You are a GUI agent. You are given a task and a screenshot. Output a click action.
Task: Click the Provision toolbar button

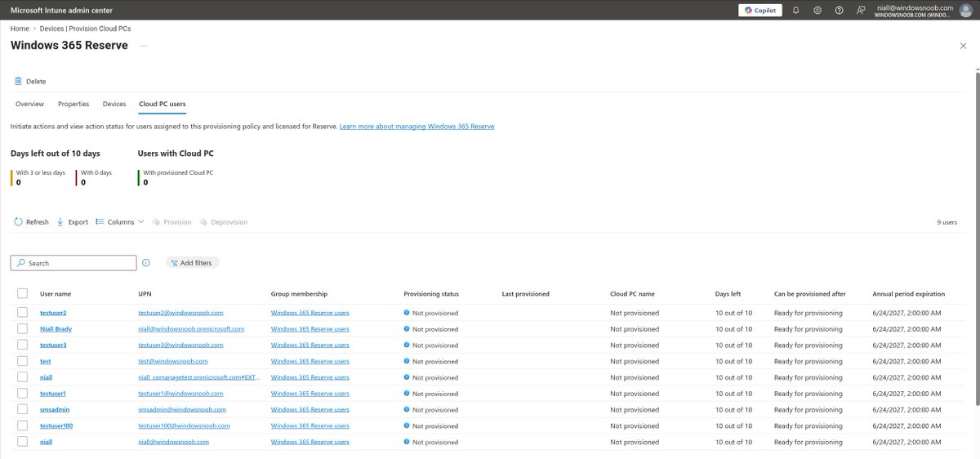pos(171,222)
